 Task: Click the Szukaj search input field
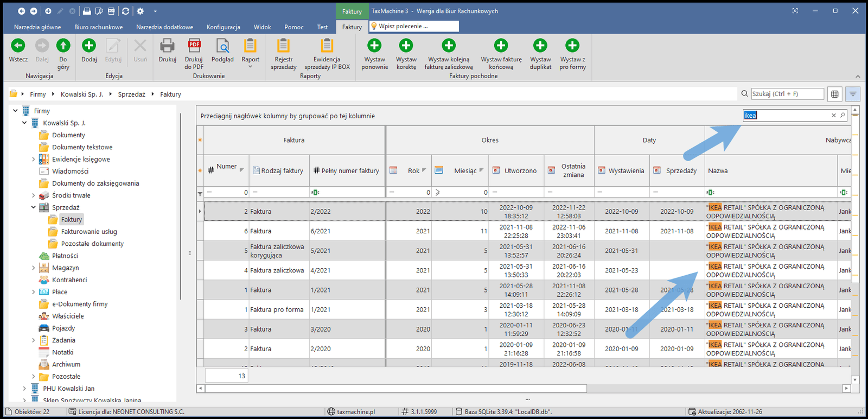[787, 94]
